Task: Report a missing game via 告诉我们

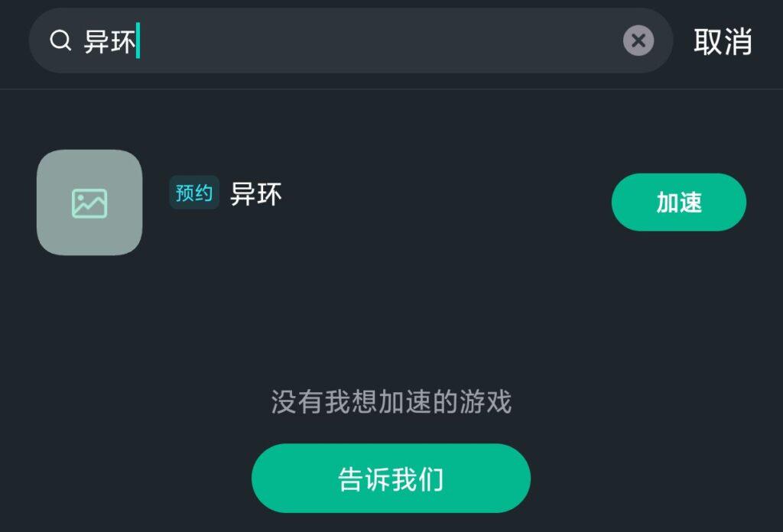Action: tap(391, 478)
